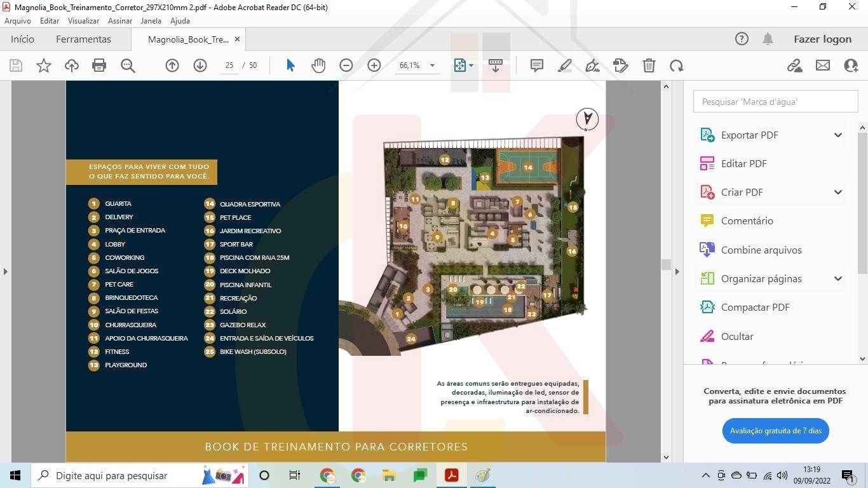Choose the selection arrow tool
This screenshot has height=488, width=868.
pos(290,65)
